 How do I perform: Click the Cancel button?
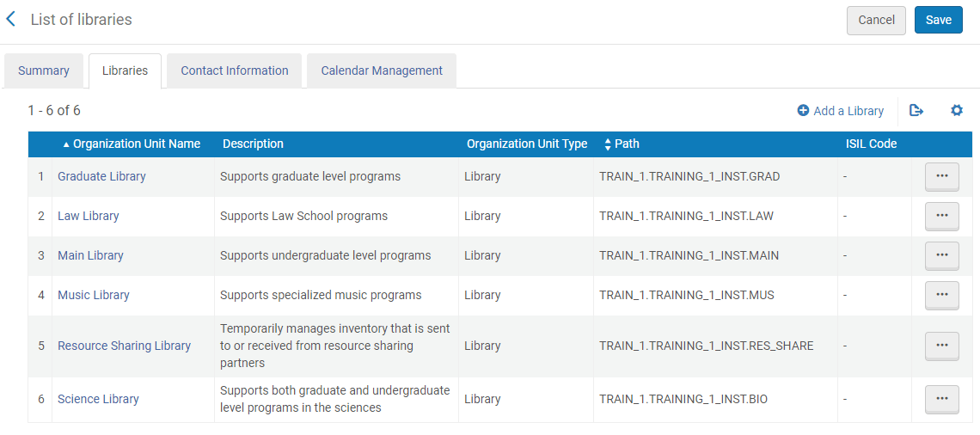[x=876, y=20]
